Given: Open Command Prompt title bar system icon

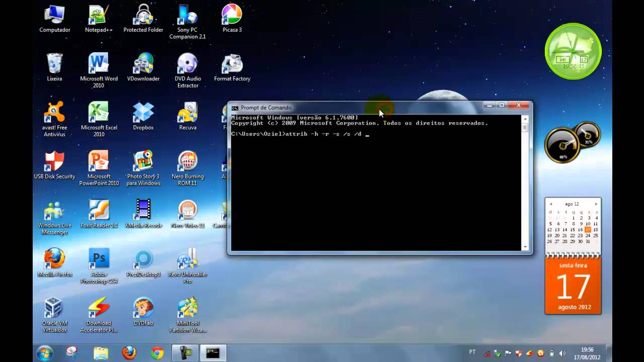Looking at the screenshot, I should 235,108.
